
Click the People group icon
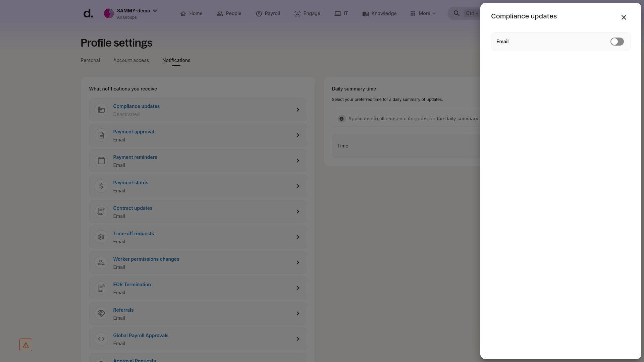(x=220, y=14)
